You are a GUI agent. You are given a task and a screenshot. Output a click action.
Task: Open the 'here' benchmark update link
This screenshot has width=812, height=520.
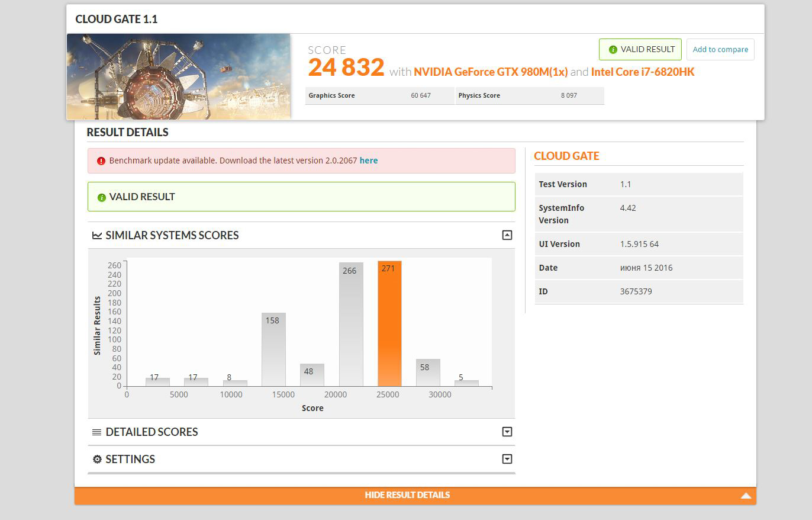368,161
